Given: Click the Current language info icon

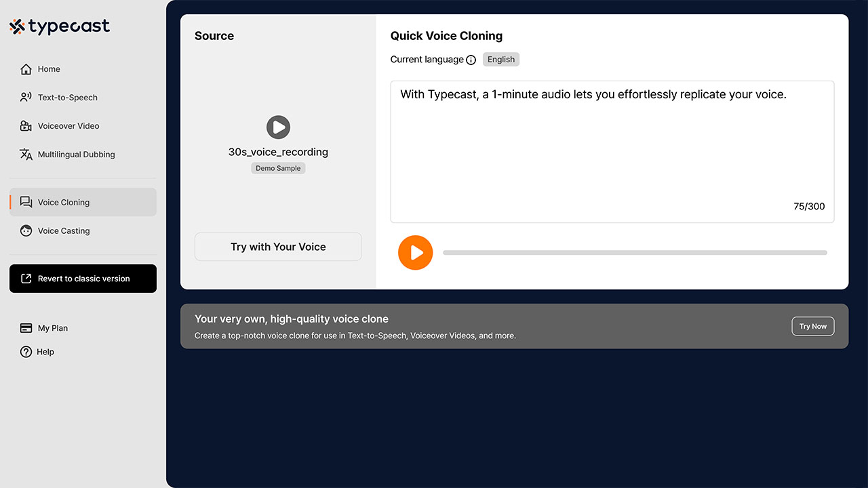Looking at the screenshot, I should (x=471, y=60).
